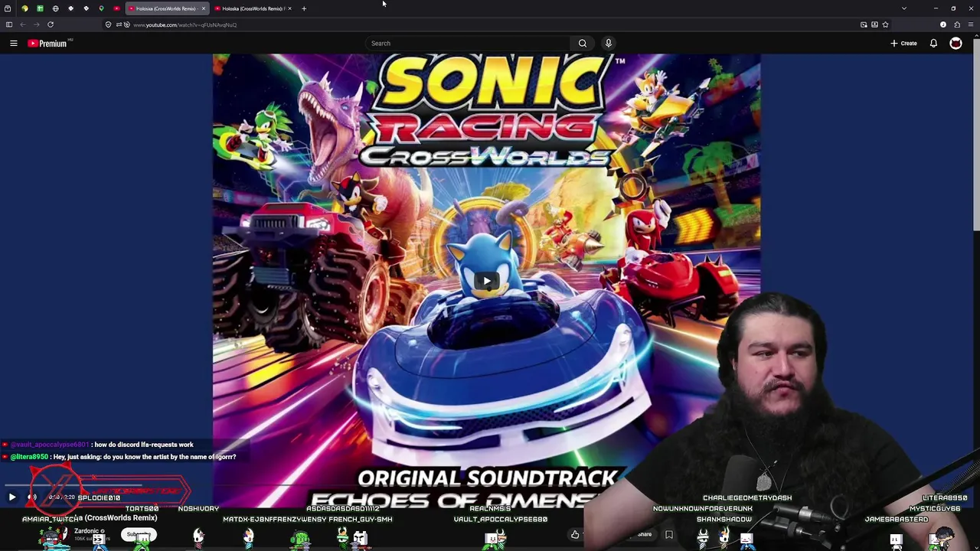Open pinned globe tab
This screenshot has width=980, height=551.
click(55, 8)
